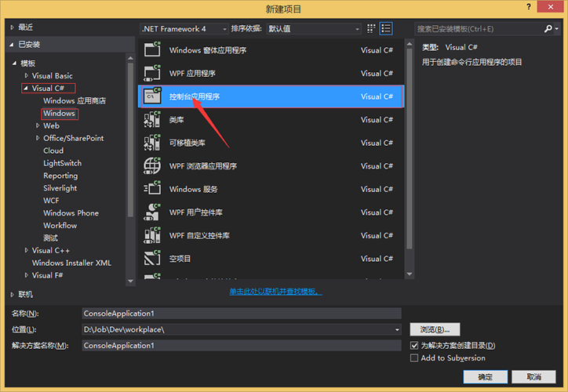Click the 确定 button
The height and width of the screenshot is (392, 568).
coord(486,377)
